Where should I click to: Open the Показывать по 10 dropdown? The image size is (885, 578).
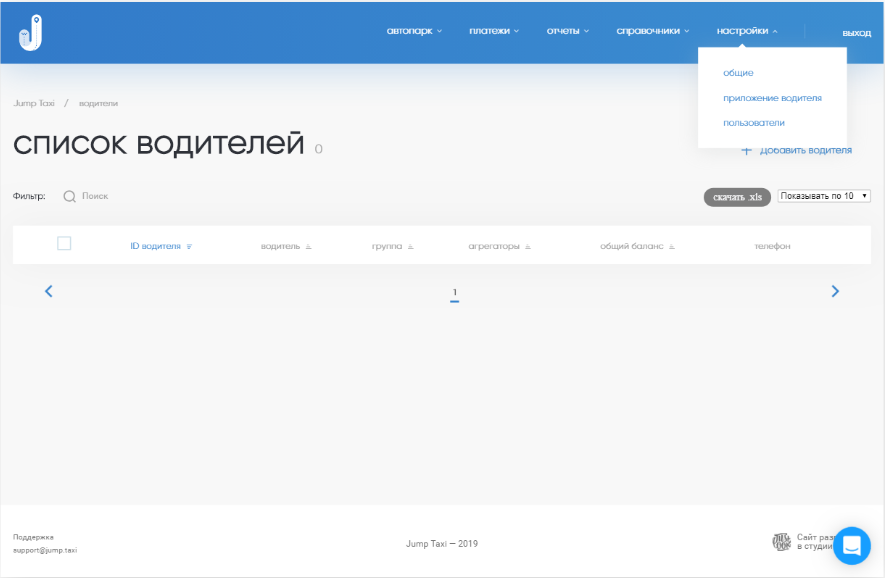coord(824,196)
